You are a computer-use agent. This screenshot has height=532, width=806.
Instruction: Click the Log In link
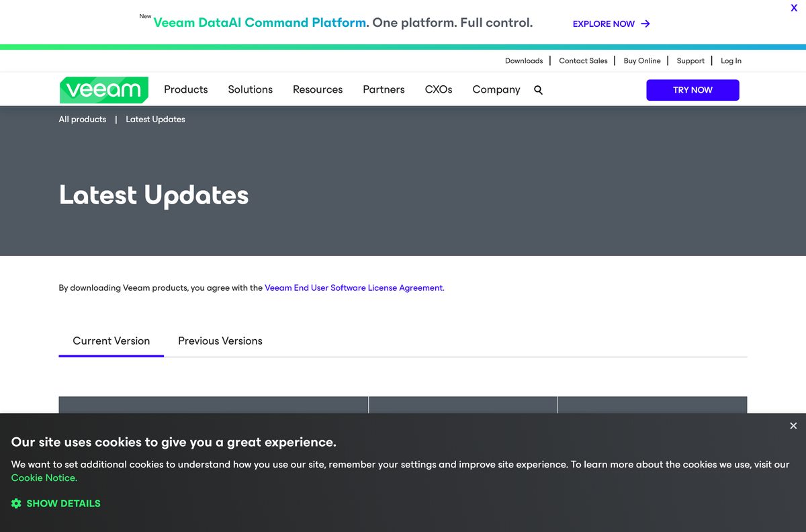731,60
